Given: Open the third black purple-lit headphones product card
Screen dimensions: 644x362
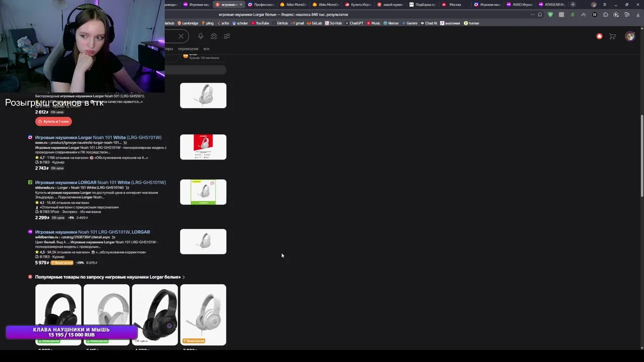Looking at the screenshot, I should click(x=155, y=315).
